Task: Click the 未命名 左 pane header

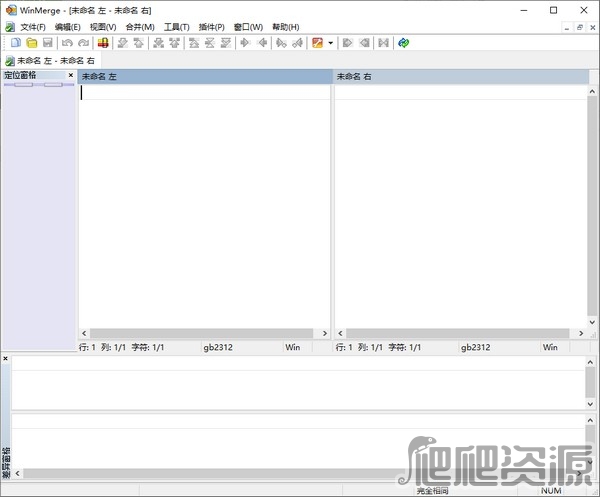Action: (x=205, y=77)
